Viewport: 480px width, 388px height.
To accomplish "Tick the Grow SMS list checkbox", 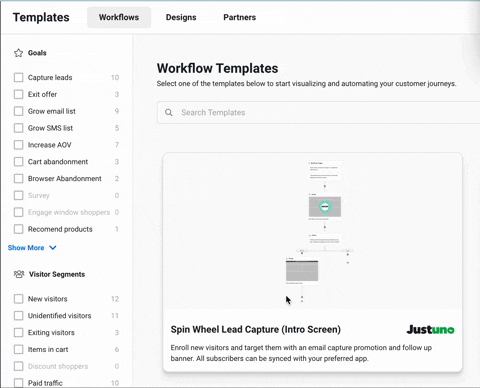I will 18,128.
